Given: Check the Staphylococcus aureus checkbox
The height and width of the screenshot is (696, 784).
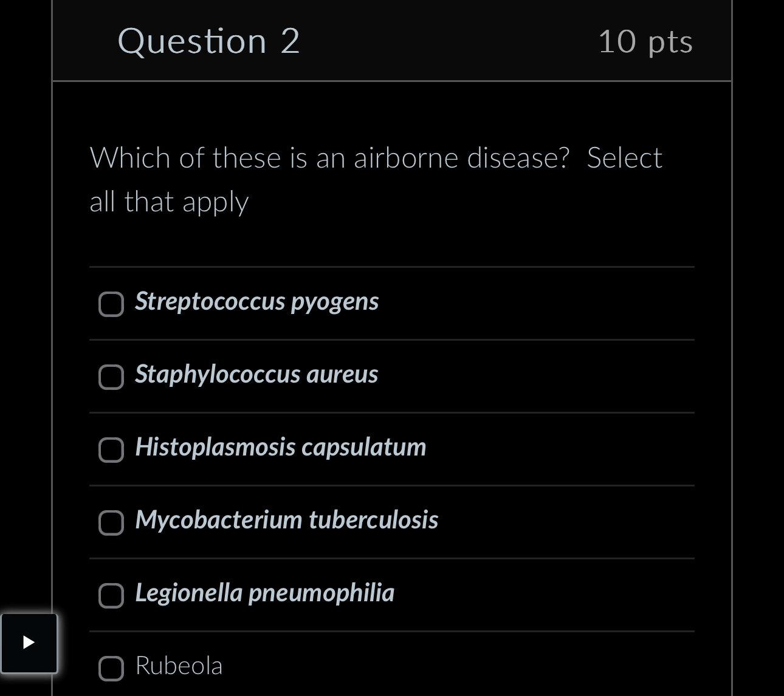Looking at the screenshot, I should (111, 377).
